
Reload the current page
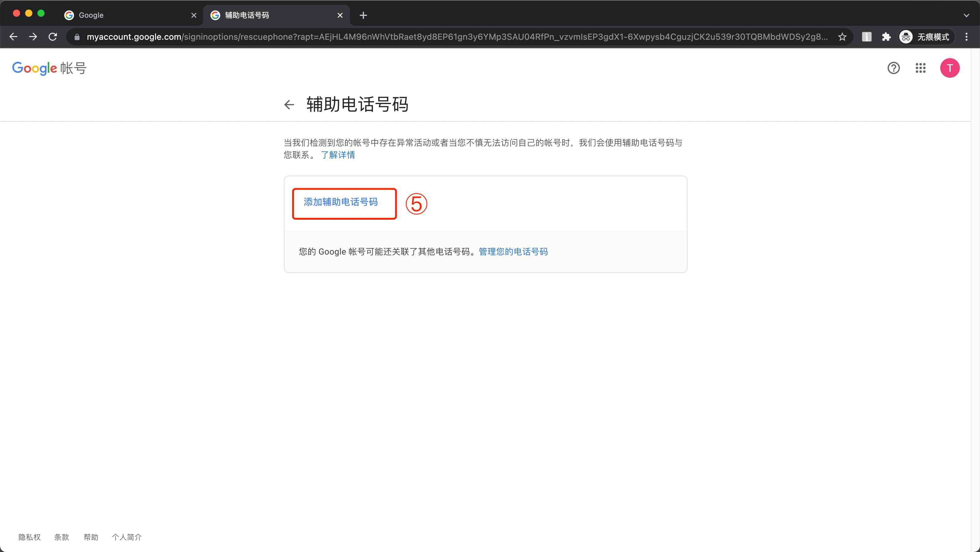pyautogui.click(x=53, y=36)
